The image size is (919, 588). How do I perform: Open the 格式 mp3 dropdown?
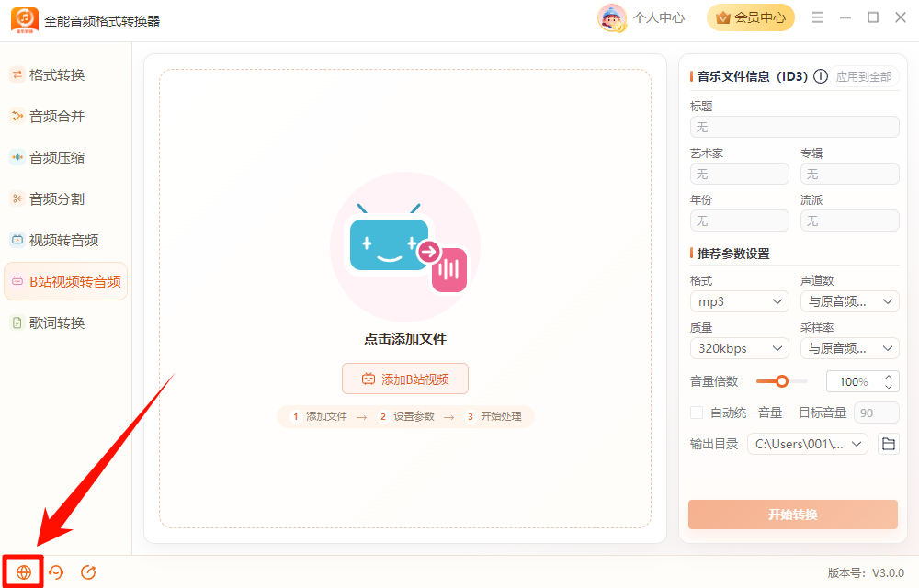tap(740, 301)
